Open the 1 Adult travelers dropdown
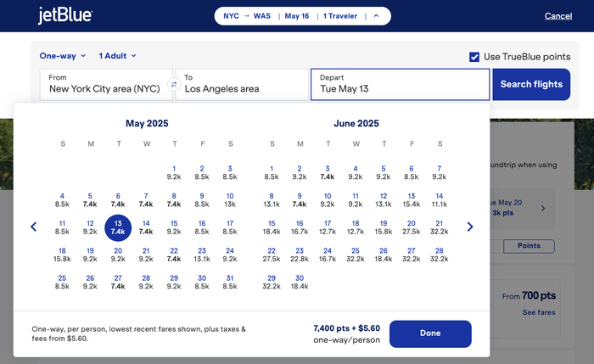This screenshot has width=594, height=364. click(117, 56)
